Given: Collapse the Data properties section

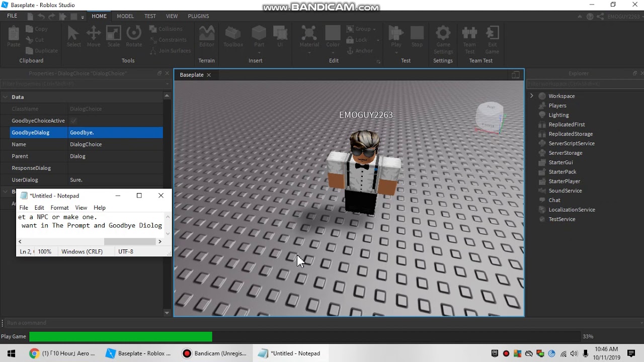Looking at the screenshot, I should point(5,97).
